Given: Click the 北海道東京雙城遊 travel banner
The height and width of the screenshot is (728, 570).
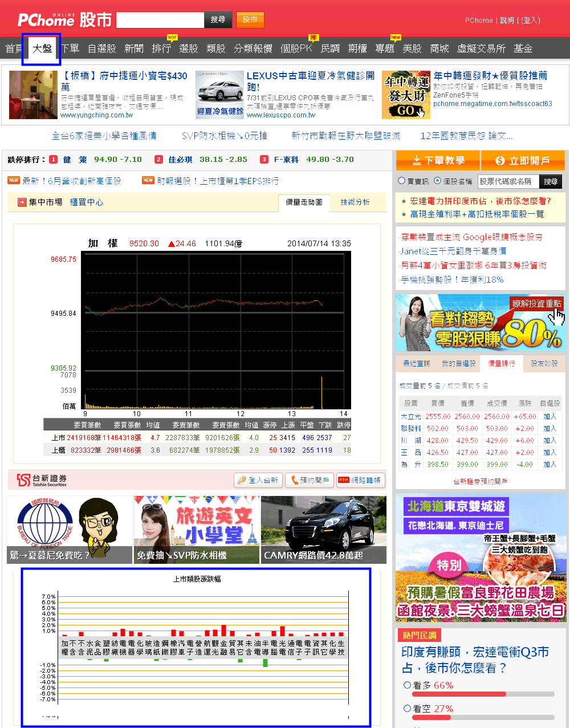Looking at the screenshot, I should pyautogui.click(x=481, y=558).
